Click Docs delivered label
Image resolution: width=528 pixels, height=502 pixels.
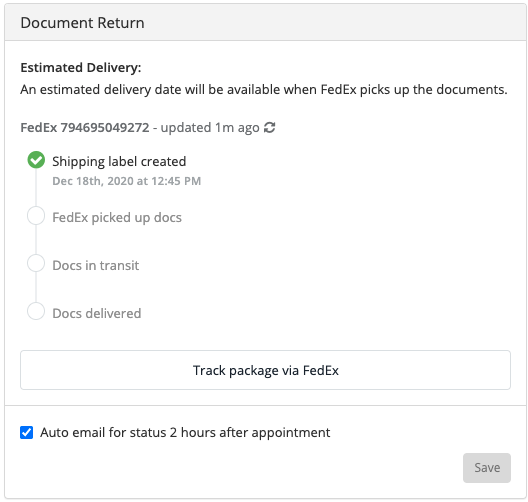(x=97, y=313)
